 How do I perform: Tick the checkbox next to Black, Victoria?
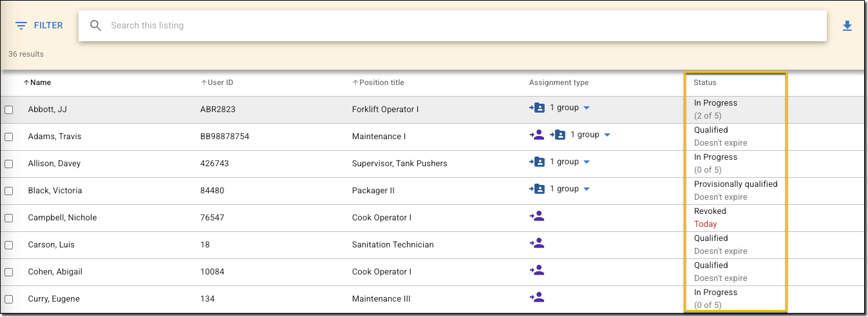click(9, 191)
